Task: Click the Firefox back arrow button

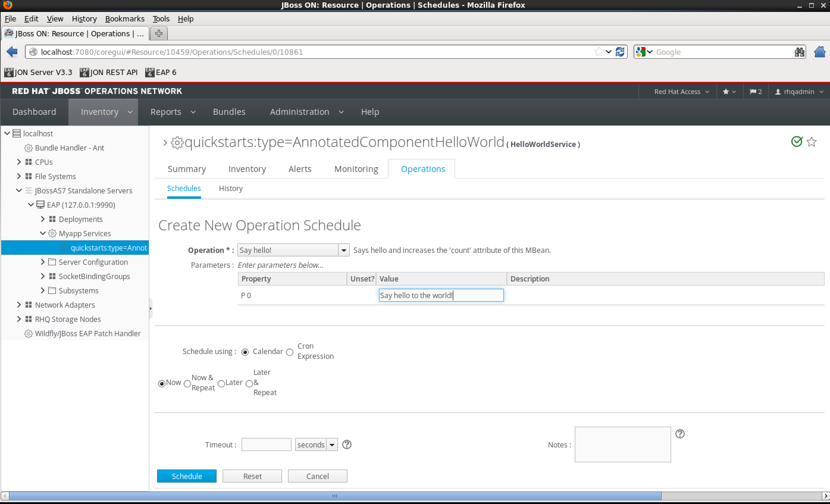Action: click(x=12, y=52)
